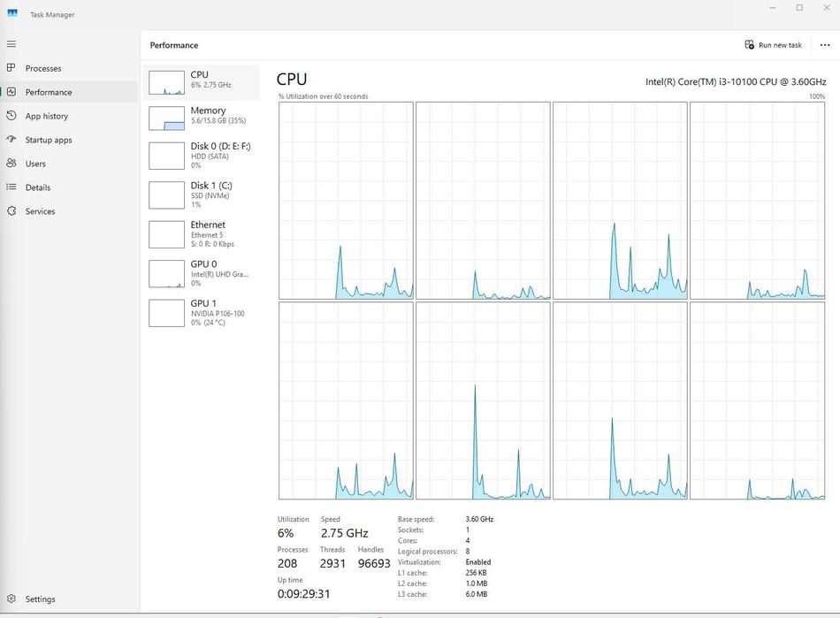
Task: Click the L1 cache 256 KB value
Action: 477,573
